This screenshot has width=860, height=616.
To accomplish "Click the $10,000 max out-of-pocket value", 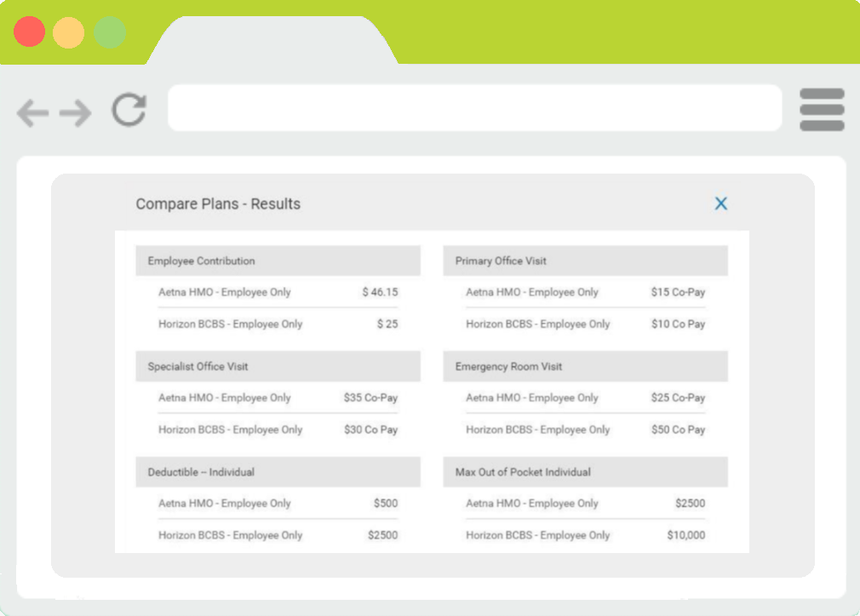I will pos(686,535).
